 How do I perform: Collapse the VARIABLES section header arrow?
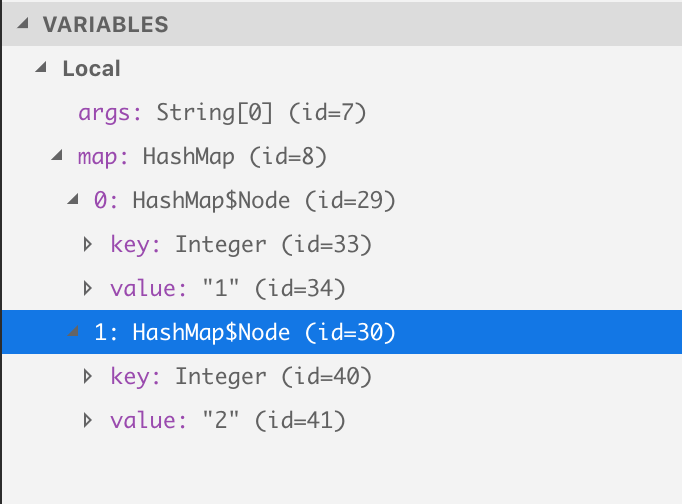pos(24,25)
